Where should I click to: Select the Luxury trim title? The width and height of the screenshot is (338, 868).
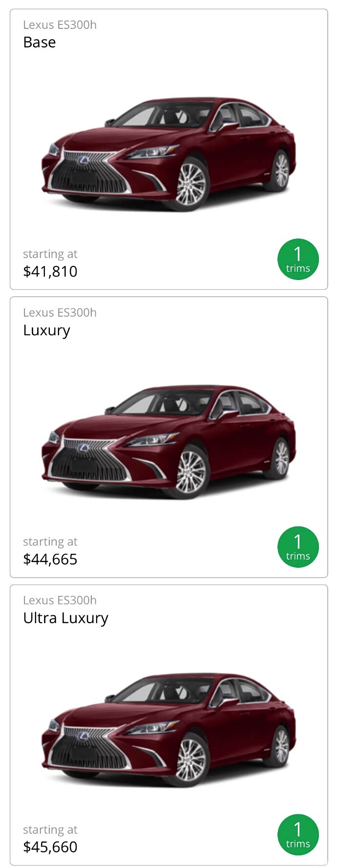click(x=47, y=330)
